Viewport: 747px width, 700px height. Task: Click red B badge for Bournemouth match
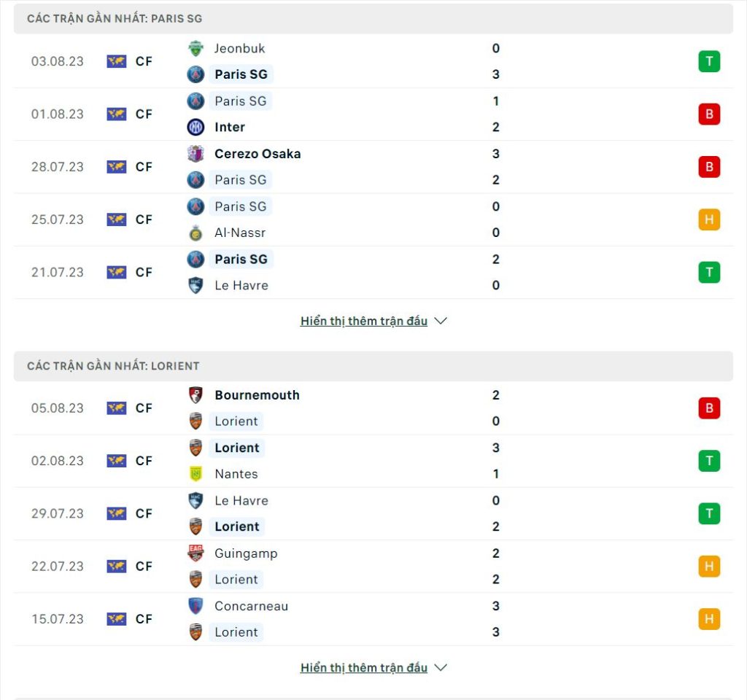tap(709, 408)
